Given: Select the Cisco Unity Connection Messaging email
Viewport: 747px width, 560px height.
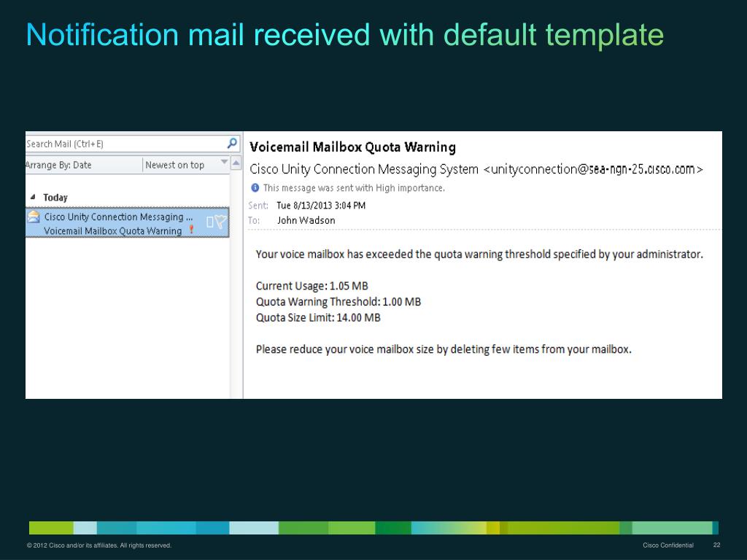Looking at the screenshot, I should (x=127, y=222).
